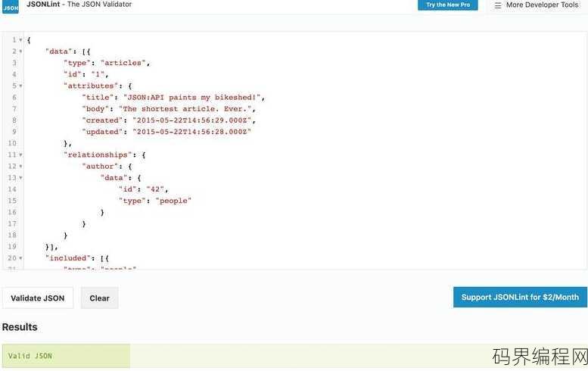Image resolution: width=588 pixels, height=371 pixels.
Task: Collapse the "author" block at line 12
Action: (20, 166)
